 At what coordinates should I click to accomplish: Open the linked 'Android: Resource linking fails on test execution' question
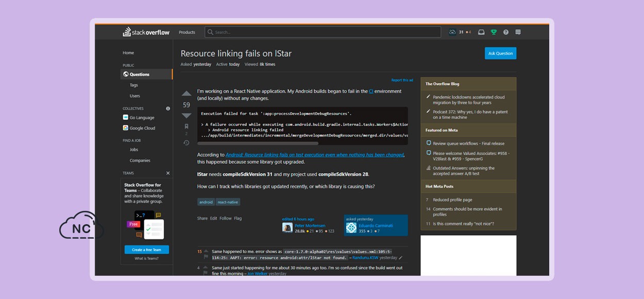click(x=315, y=155)
